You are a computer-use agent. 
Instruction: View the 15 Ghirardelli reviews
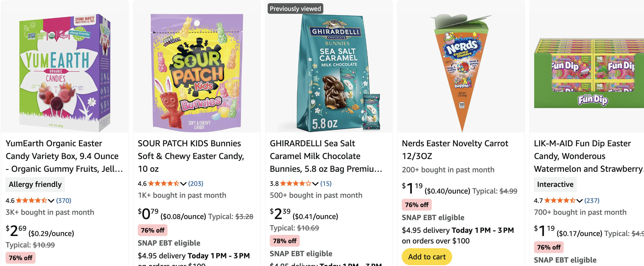point(326,183)
